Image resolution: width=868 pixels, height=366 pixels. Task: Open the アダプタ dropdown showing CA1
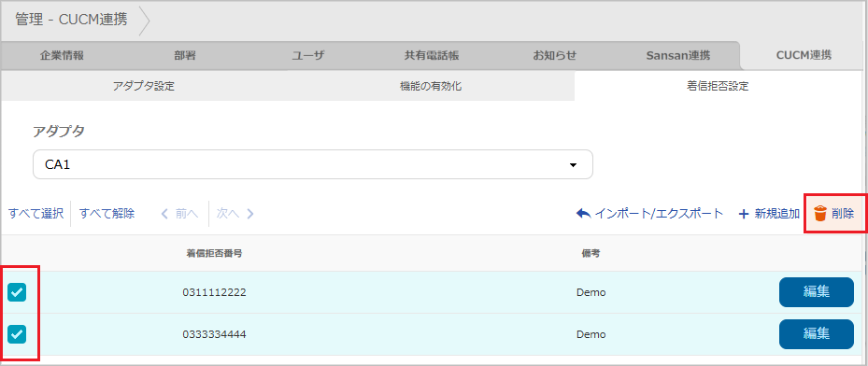pos(313,164)
